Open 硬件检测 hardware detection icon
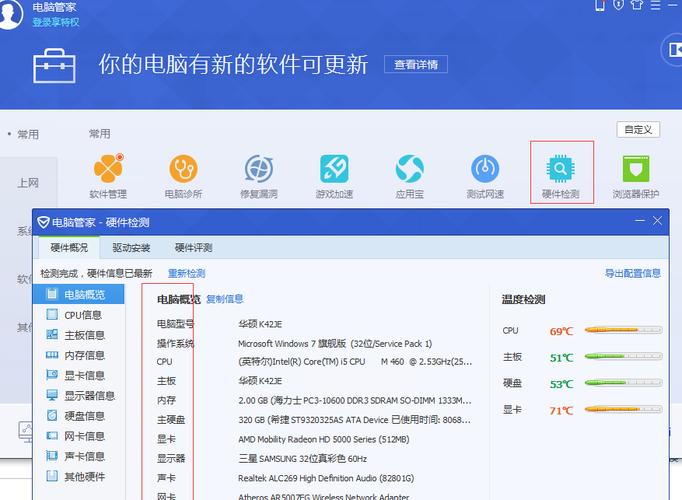The width and height of the screenshot is (682, 500). (x=560, y=168)
